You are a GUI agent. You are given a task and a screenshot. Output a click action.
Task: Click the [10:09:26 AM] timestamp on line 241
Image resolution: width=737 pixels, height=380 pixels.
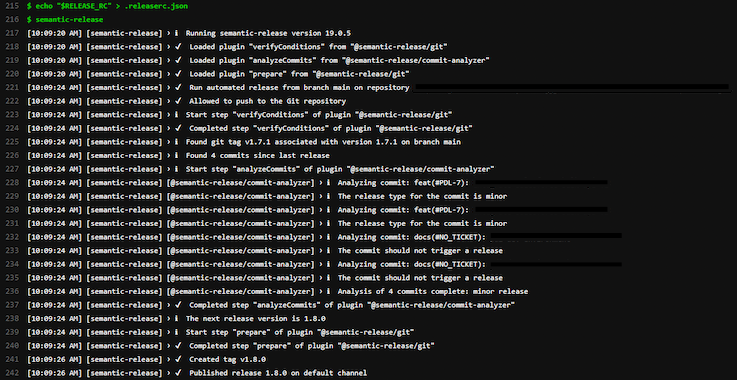click(55, 359)
